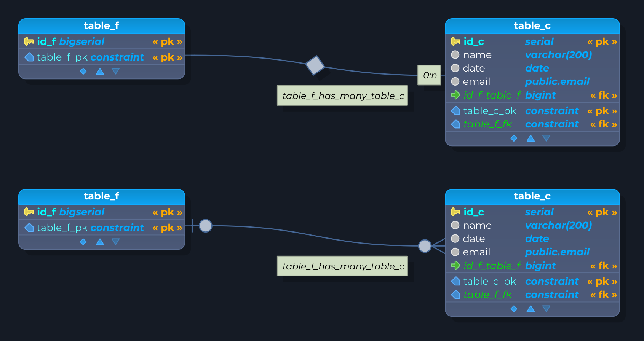Select the lower table_c title bar

coord(532,196)
